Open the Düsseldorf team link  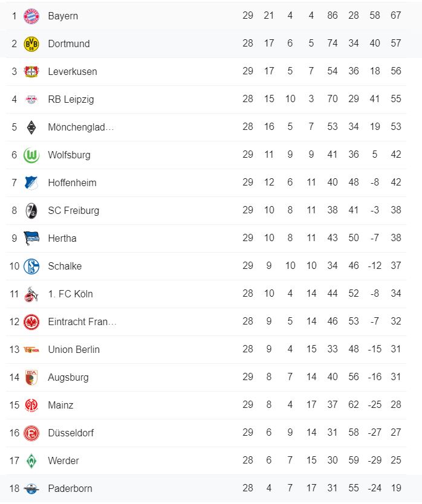click(71, 433)
